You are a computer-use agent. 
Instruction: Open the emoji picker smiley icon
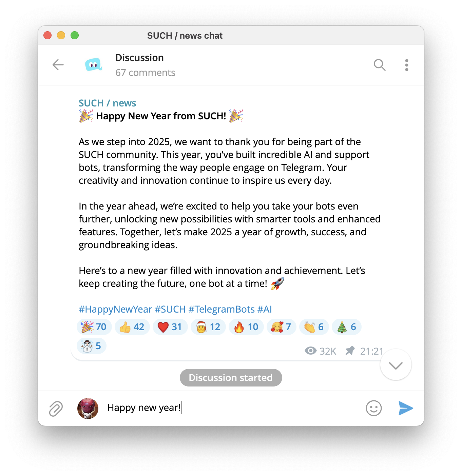point(374,408)
